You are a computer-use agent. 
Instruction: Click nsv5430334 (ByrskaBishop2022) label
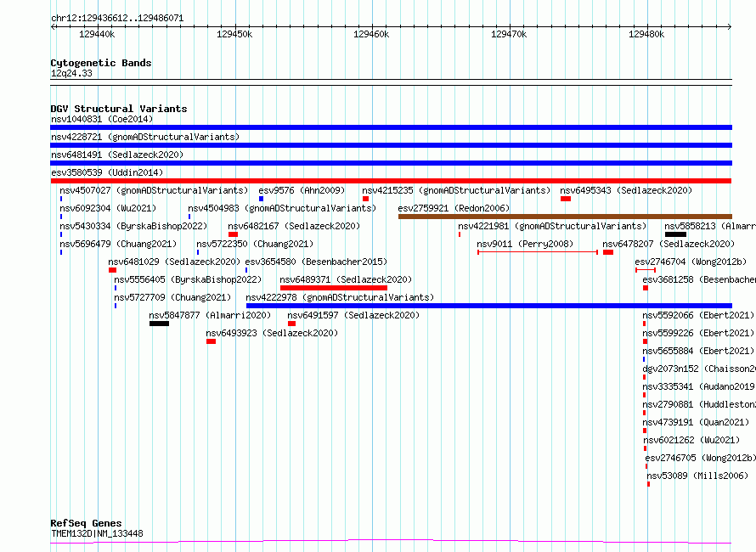point(133,226)
